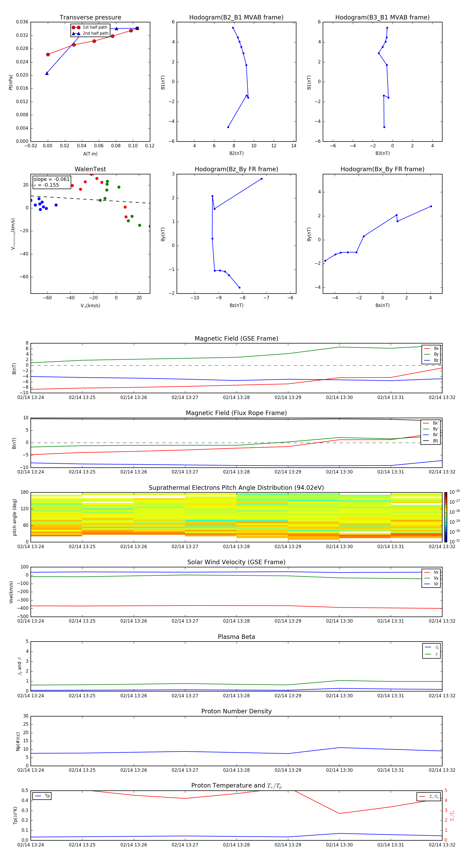Click the 'Hodogram(Bz_By FR frame)' title
Viewport: 473px width, 868px height.
pos(236,169)
